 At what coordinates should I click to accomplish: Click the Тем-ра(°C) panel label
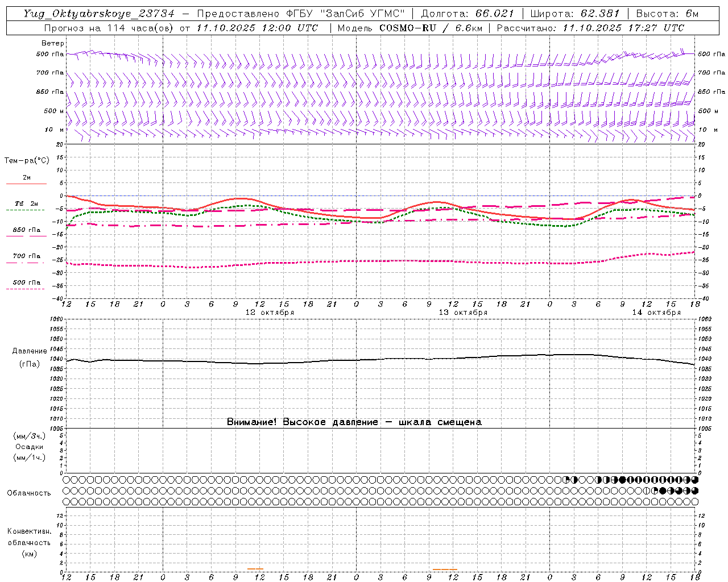[27, 161]
